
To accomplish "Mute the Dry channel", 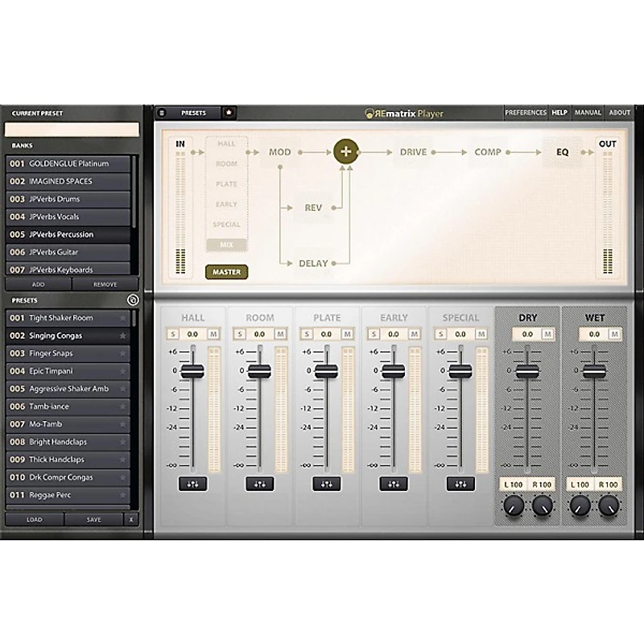I will point(547,333).
